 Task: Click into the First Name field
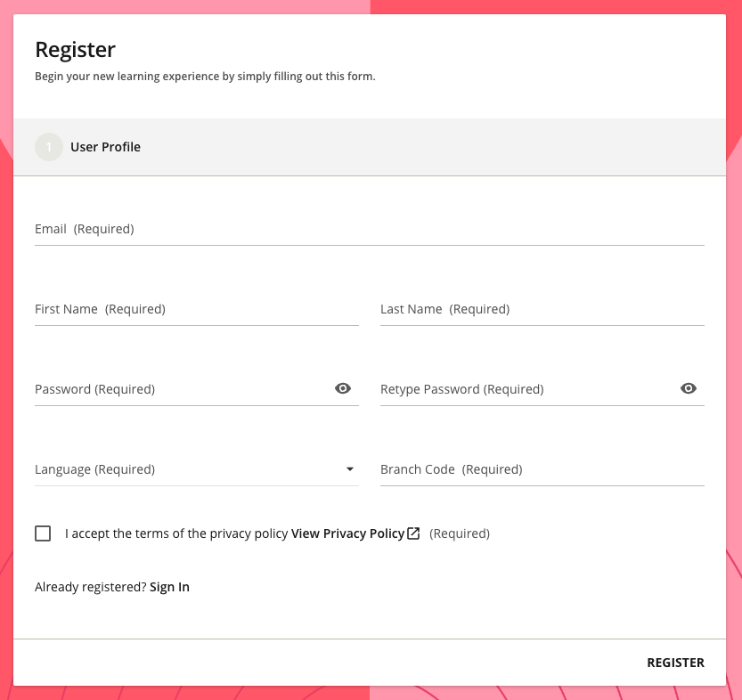pyautogui.click(x=196, y=309)
